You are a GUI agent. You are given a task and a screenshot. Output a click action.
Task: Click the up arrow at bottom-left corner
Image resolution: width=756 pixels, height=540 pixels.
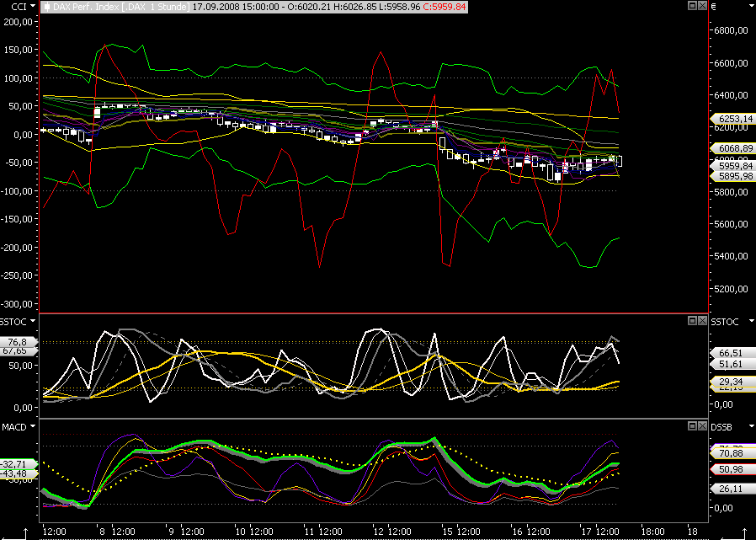click(26, 533)
